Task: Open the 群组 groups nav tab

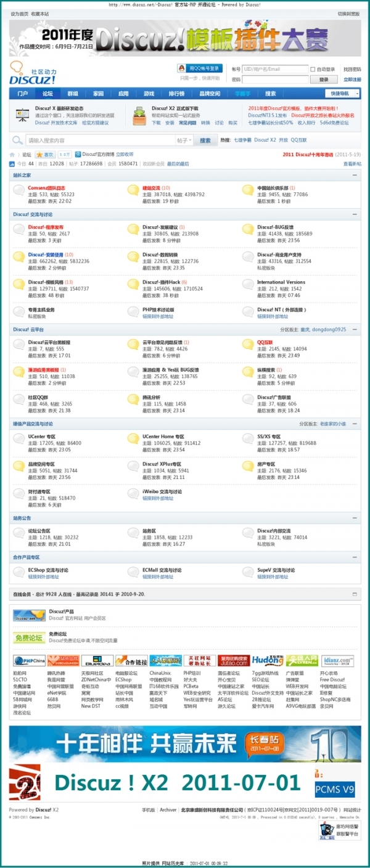Action: (x=73, y=94)
